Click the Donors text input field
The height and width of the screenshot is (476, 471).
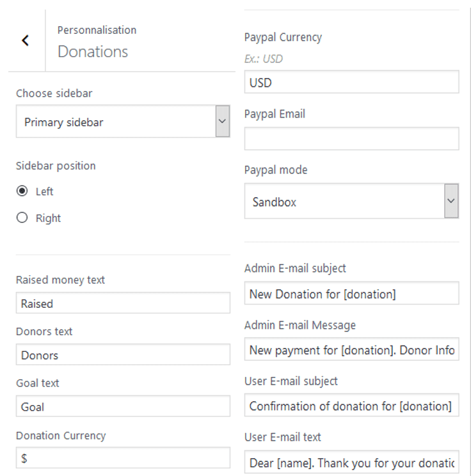tap(123, 354)
